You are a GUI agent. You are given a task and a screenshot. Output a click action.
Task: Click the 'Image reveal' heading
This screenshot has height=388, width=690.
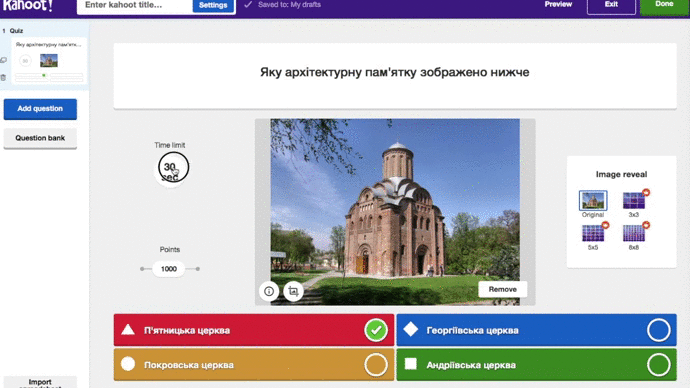click(621, 174)
